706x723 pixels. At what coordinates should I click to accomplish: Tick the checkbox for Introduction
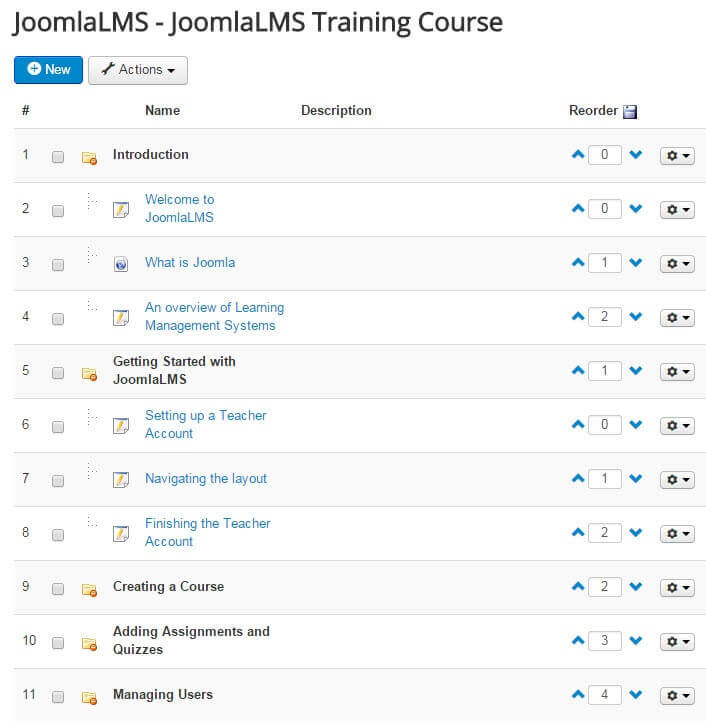click(x=58, y=157)
